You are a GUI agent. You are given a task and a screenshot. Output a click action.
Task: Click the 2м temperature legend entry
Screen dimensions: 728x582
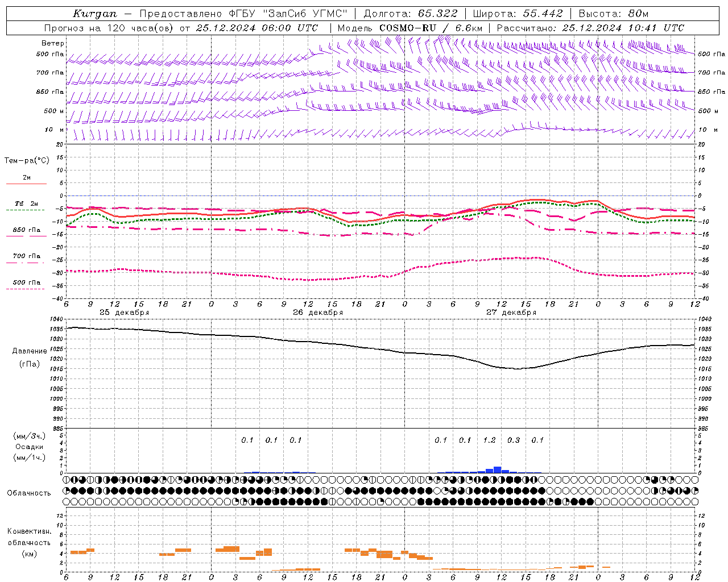tap(27, 178)
